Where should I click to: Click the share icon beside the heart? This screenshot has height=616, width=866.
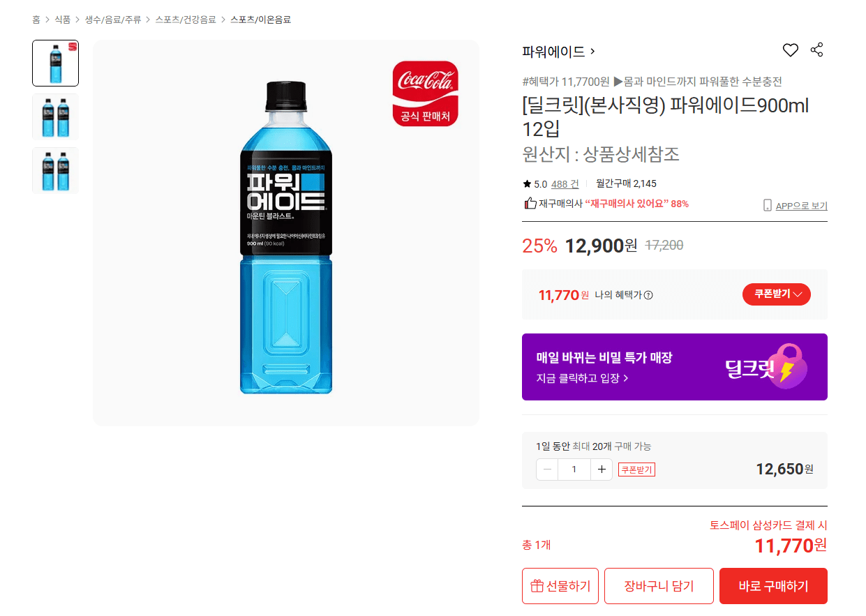point(816,50)
